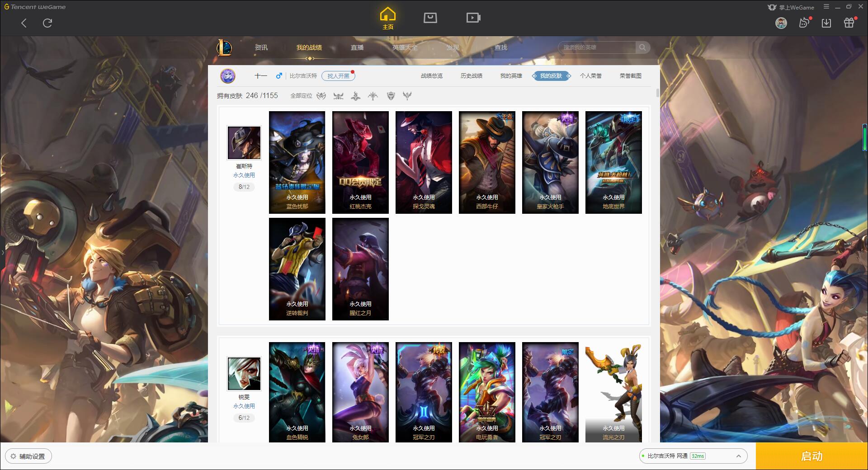
Task: Filter skins by Mage flame icon
Action: coord(356,96)
